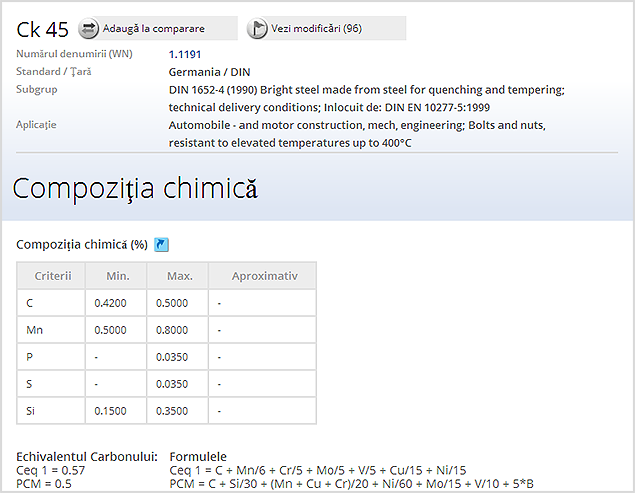Select the C element row label
The width and height of the screenshot is (635, 493).
30,303
